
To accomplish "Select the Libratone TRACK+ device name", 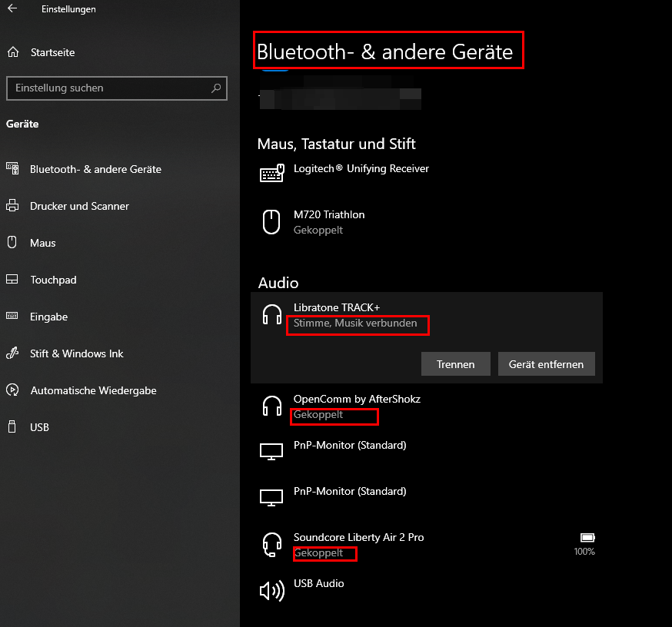I will (x=337, y=307).
